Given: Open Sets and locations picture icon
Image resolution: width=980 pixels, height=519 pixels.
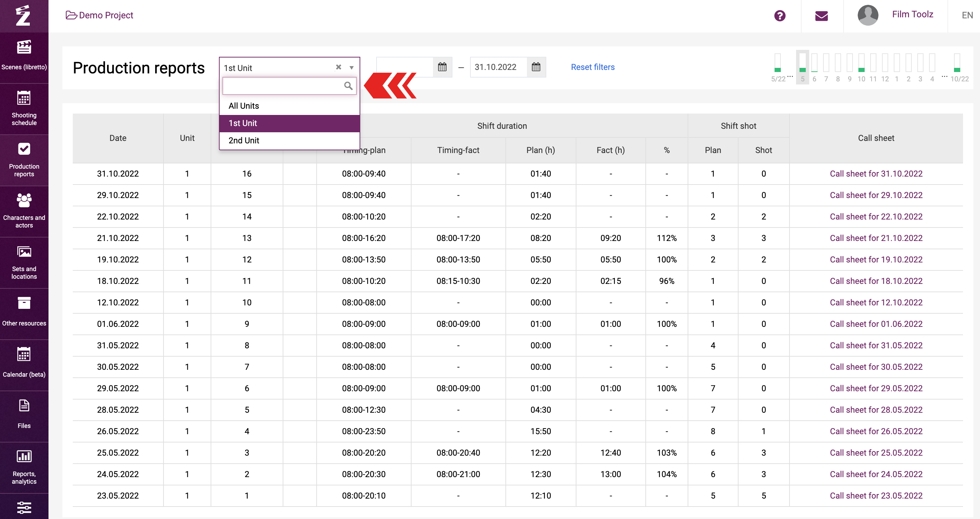Looking at the screenshot, I should click(x=24, y=252).
